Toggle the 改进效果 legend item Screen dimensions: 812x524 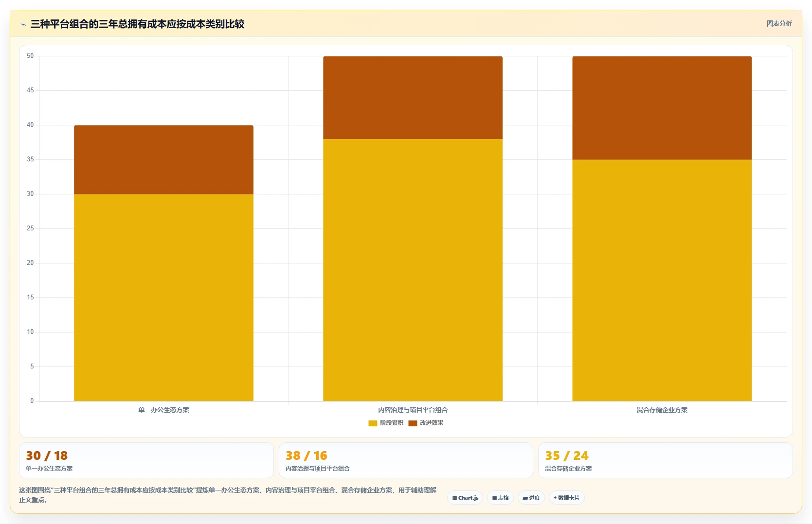(426, 423)
